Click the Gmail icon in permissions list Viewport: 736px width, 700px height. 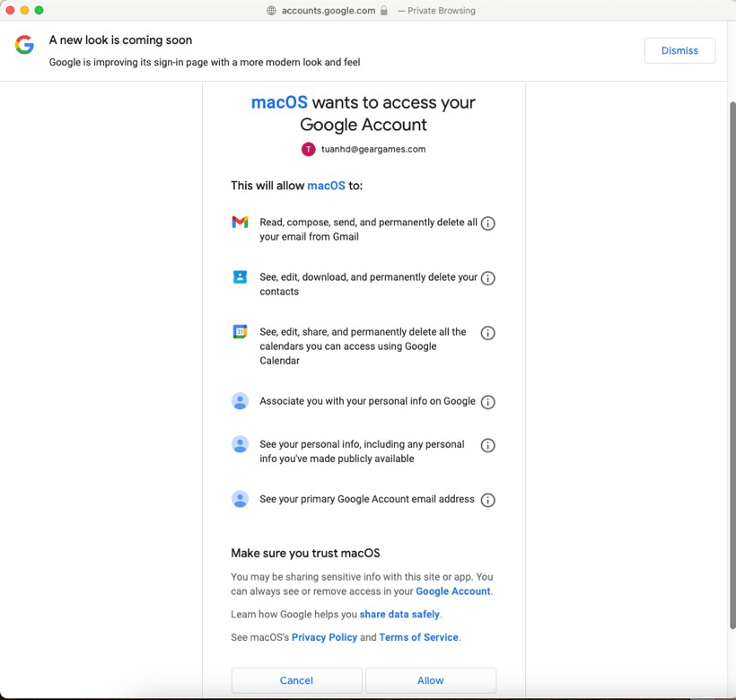click(240, 222)
